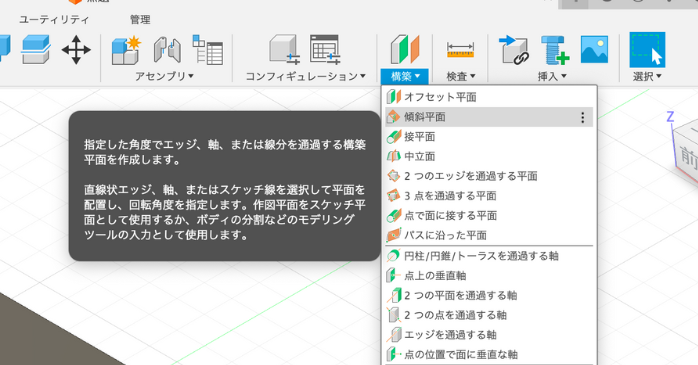Viewport: 698px width, 365px height.
Task: Choose 点で面に接する平面
Action: [489, 215]
